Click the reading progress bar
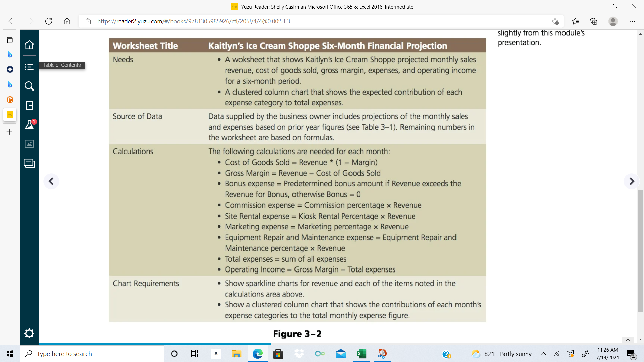644x362 pixels. point(155,344)
